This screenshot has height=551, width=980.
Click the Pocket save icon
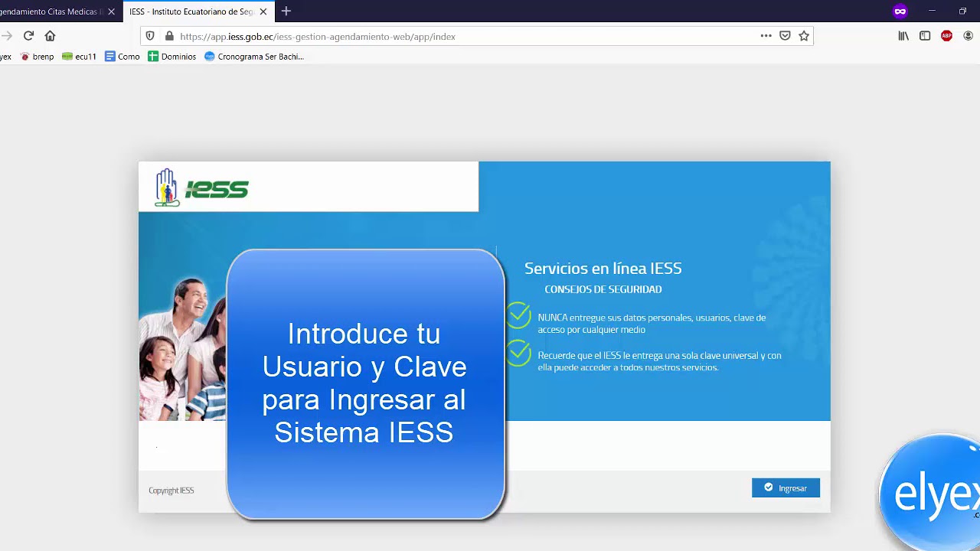785,36
